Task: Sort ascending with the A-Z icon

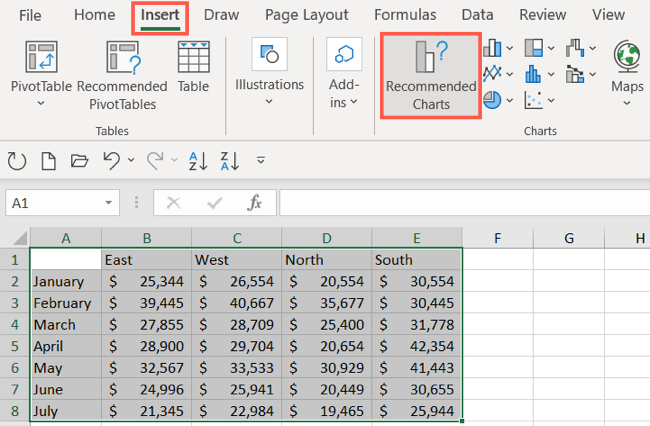Action: point(198,160)
